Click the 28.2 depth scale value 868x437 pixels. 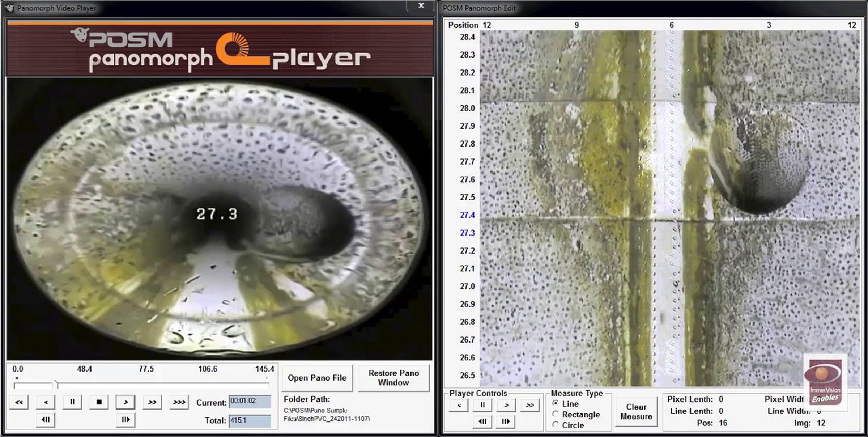click(x=467, y=73)
